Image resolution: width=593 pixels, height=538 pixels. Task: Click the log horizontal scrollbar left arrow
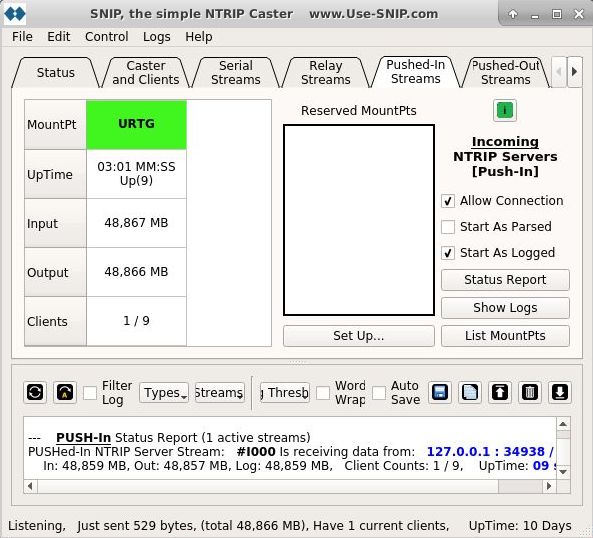30,486
